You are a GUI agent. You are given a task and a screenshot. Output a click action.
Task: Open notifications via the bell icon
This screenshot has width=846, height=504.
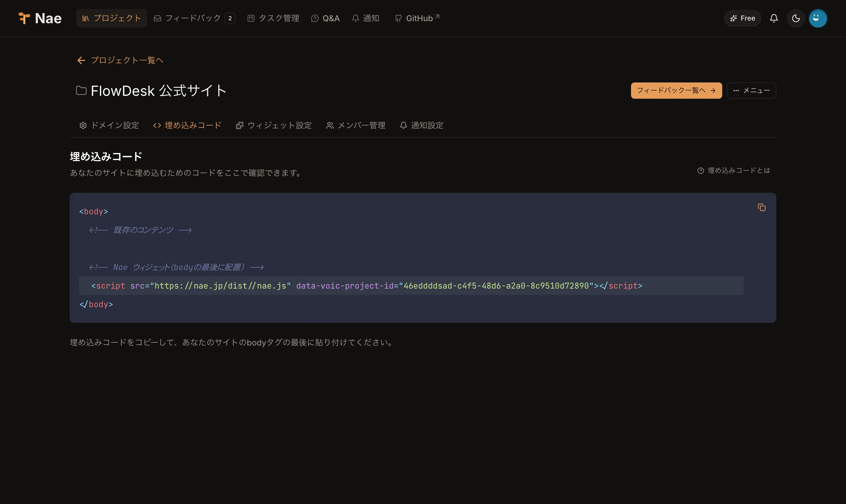coord(774,18)
